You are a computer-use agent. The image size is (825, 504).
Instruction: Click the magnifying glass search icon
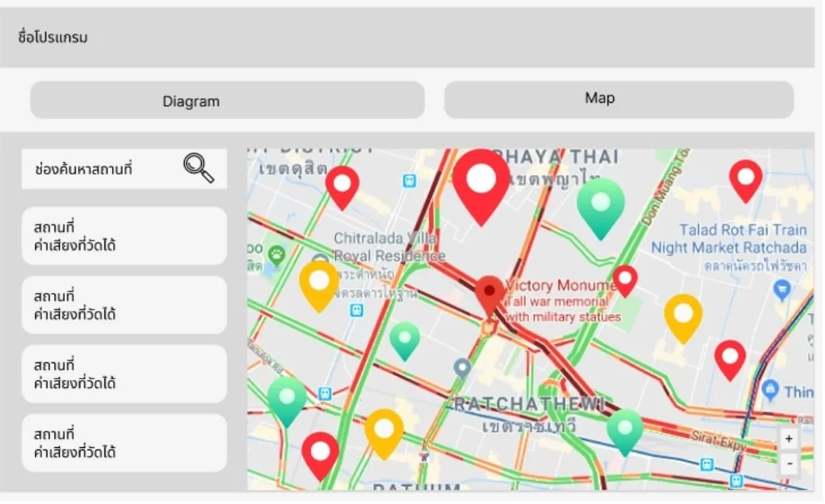coord(199,167)
